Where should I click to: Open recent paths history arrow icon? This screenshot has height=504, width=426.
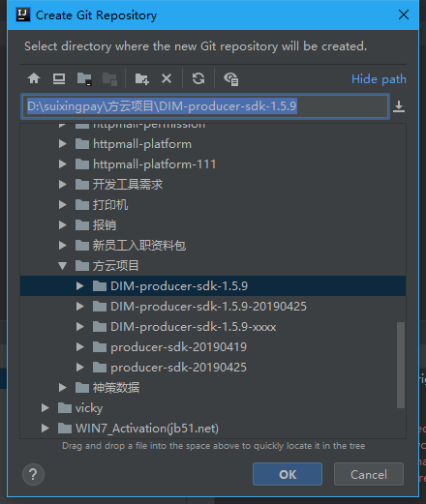(399, 106)
